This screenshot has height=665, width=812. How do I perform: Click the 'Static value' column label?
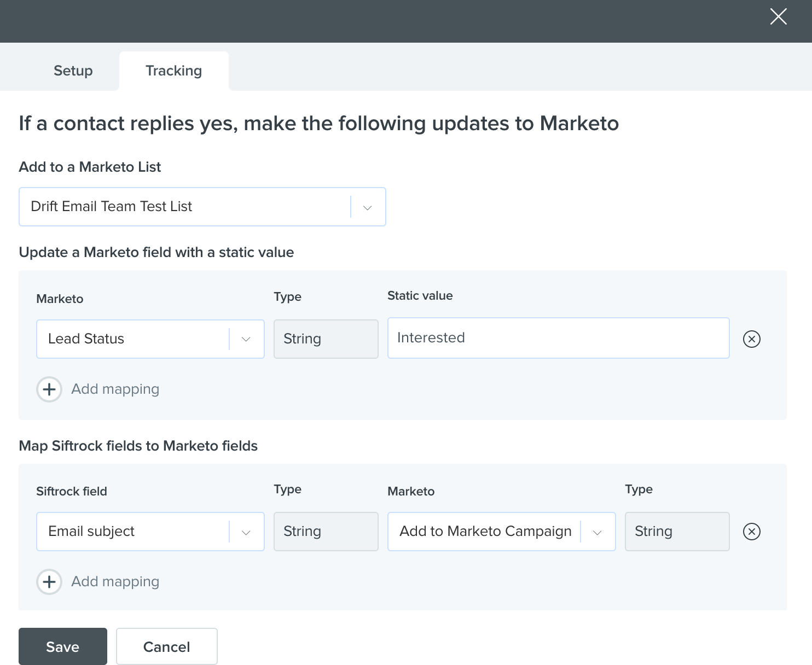coord(420,296)
